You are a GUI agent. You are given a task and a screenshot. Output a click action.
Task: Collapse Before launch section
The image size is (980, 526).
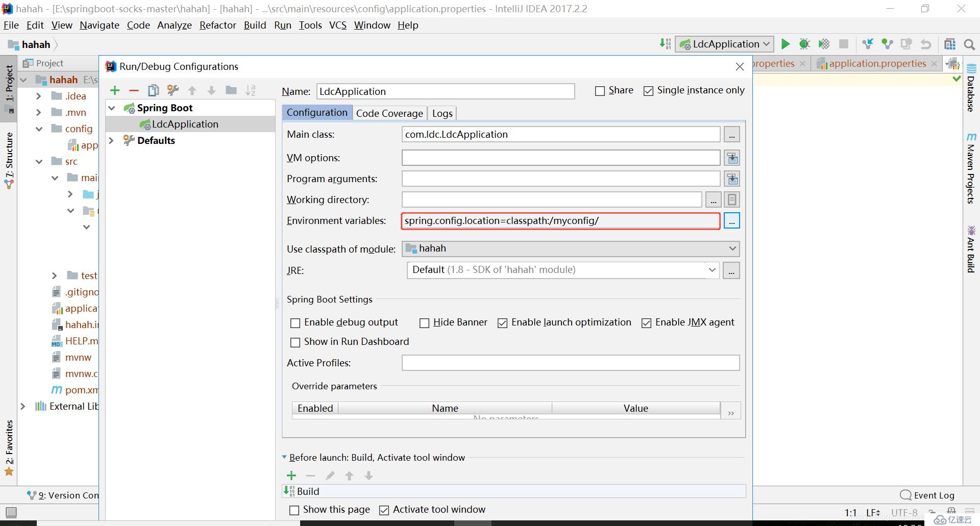[284, 458]
